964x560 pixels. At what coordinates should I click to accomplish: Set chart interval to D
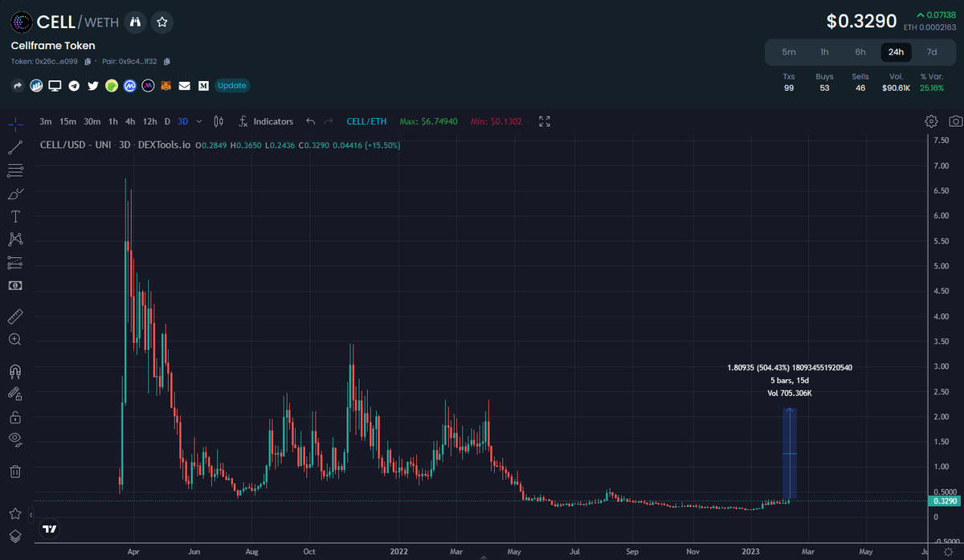point(167,121)
